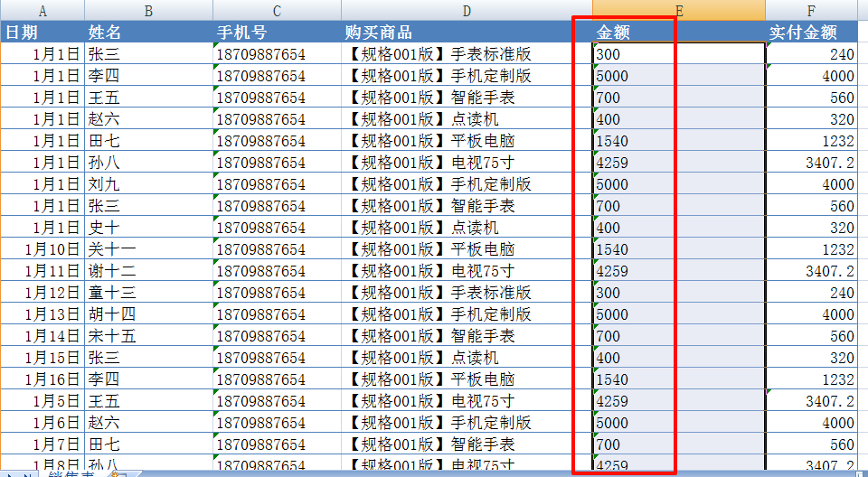Click the 姓名 header cell

(149, 33)
